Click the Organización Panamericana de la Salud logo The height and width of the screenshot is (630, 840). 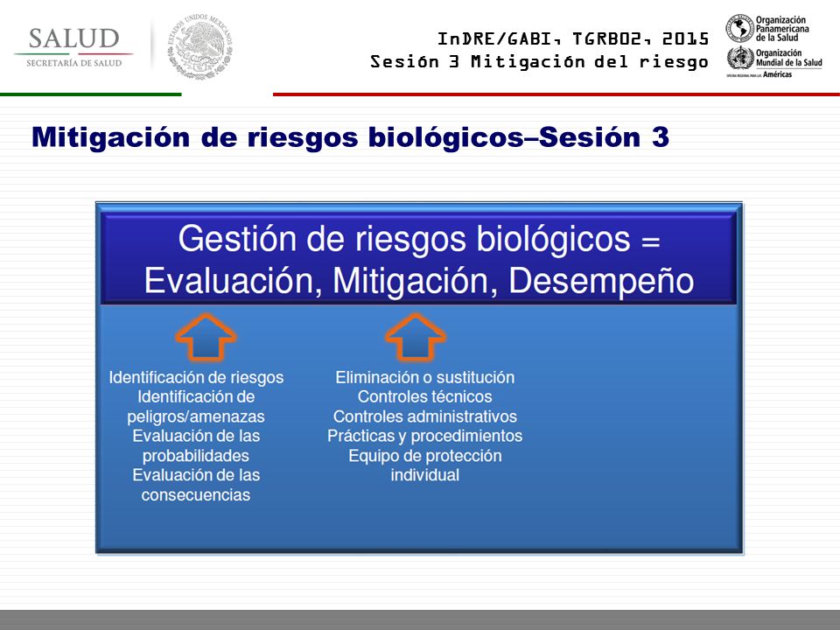point(767,29)
